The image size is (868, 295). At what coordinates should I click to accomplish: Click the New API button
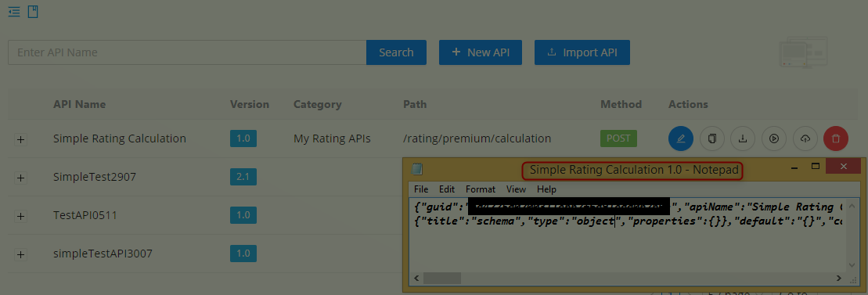coord(481,52)
